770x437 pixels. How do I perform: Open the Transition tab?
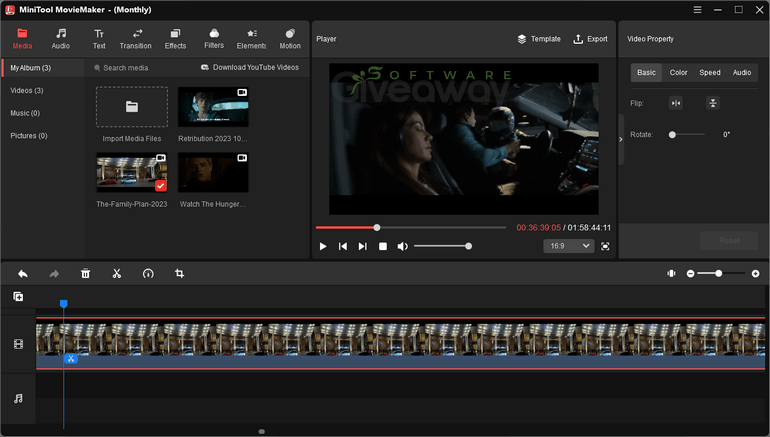click(136, 39)
